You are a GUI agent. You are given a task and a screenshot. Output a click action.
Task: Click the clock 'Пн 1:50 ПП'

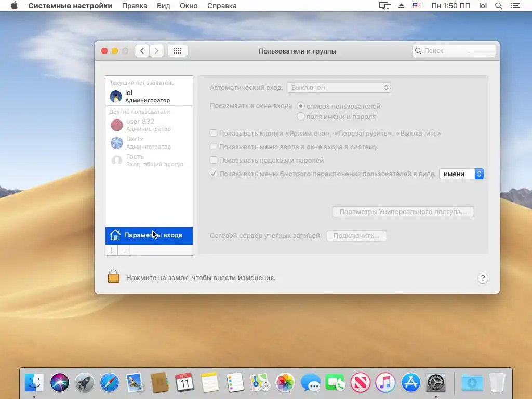(x=450, y=6)
